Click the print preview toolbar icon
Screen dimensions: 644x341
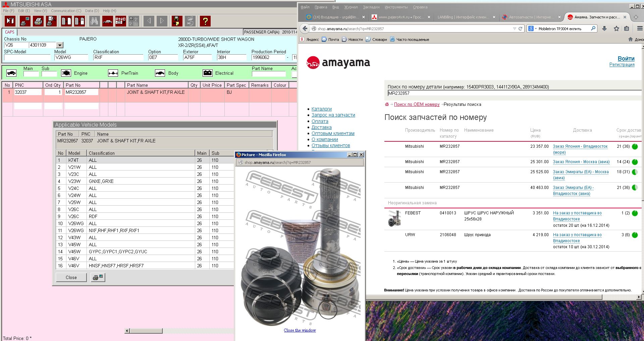point(51,21)
